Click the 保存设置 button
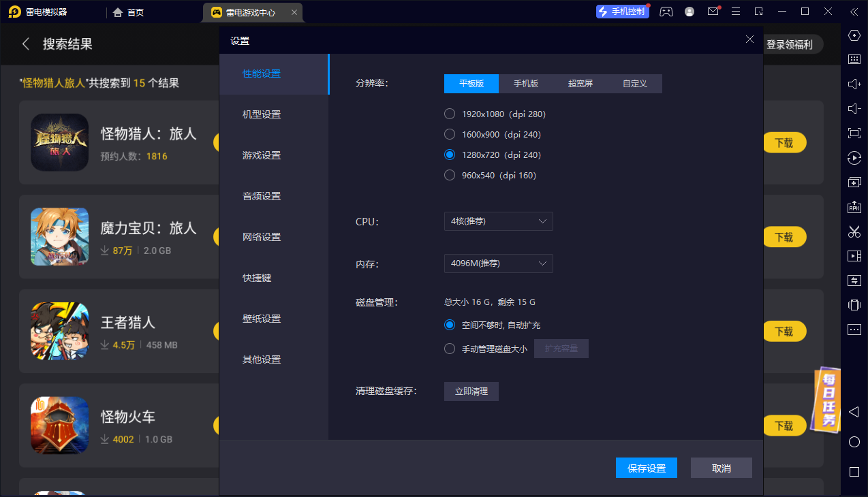 coord(646,468)
